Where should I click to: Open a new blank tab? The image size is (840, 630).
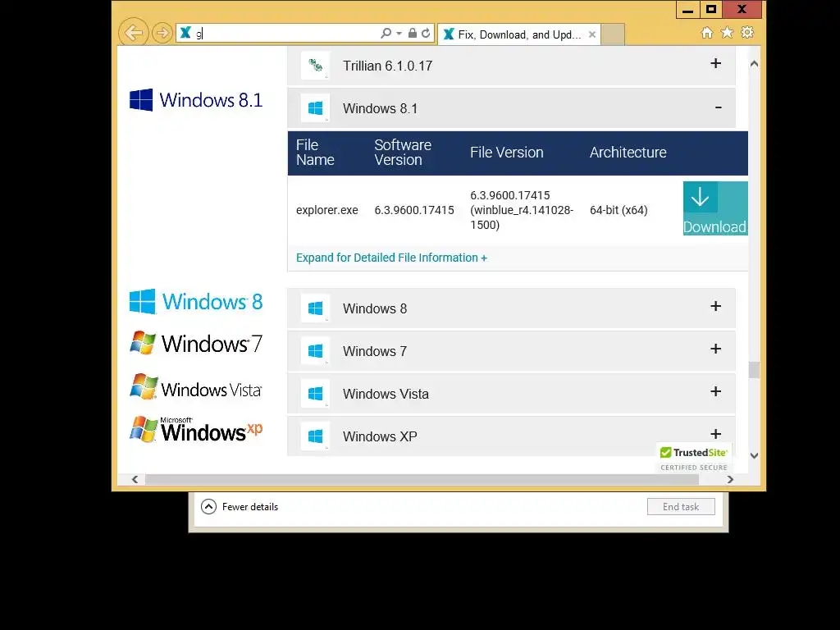(613, 34)
